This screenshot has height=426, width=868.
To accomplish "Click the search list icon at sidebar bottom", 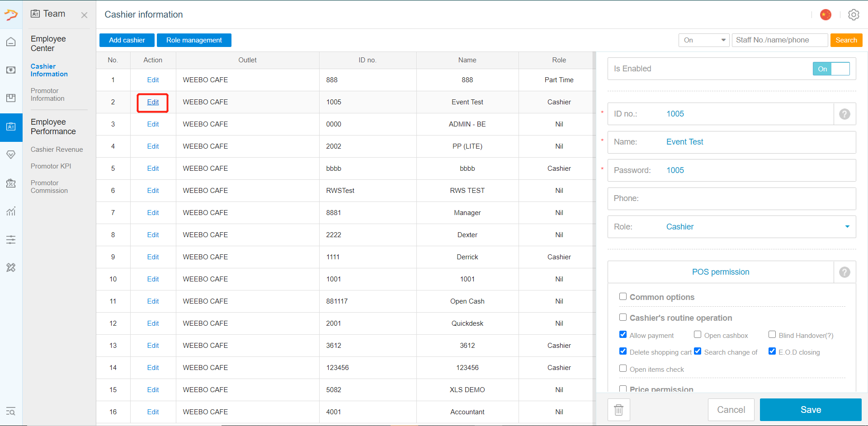I will pyautogui.click(x=11, y=411).
